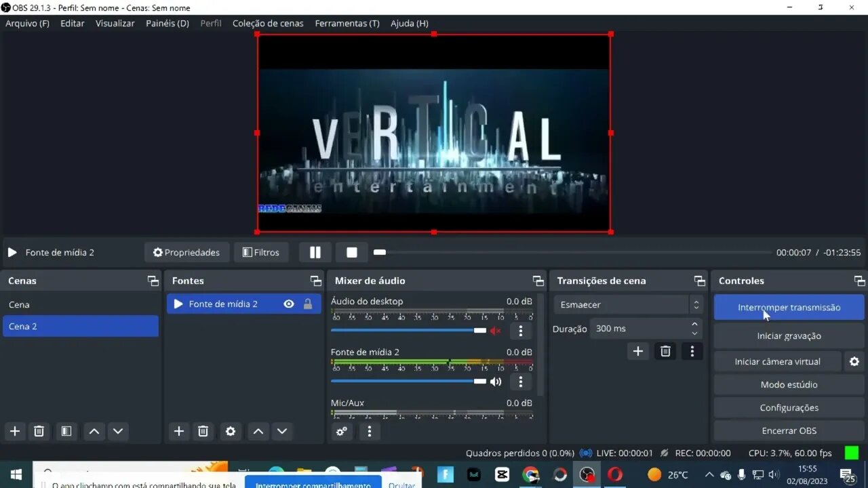Open source properties gear in Fontes toolbar
The width and height of the screenshot is (868, 488).
pos(231,431)
